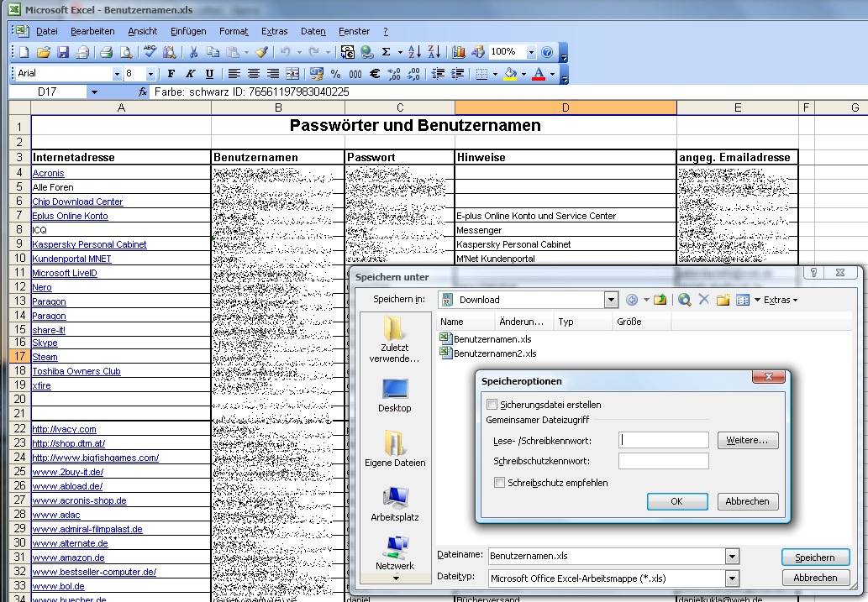Screen dimensions: 868x602
Task: Enable Schreibschutz empfehlen checkbox
Action: click(x=499, y=483)
